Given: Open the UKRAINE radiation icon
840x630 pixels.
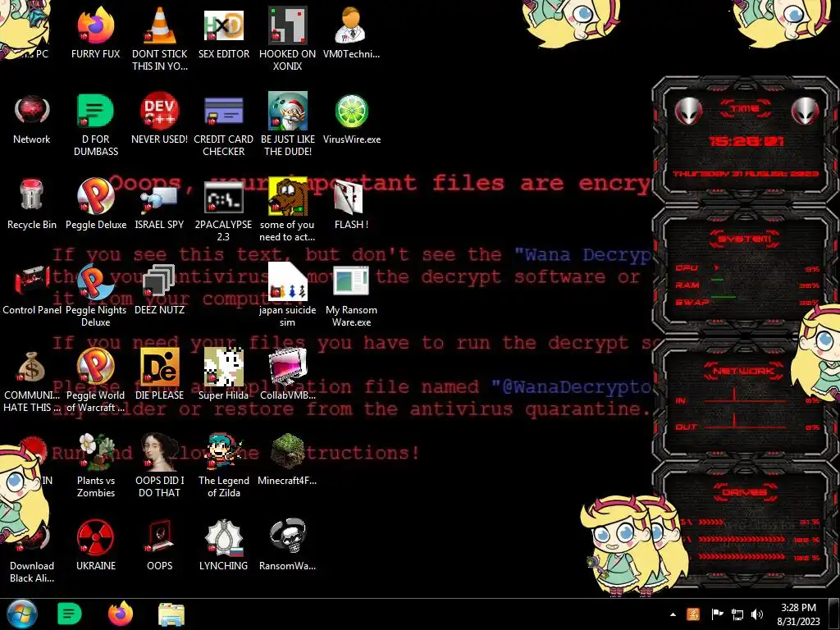Looking at the screenshot, I should click(x=95, y=536).
